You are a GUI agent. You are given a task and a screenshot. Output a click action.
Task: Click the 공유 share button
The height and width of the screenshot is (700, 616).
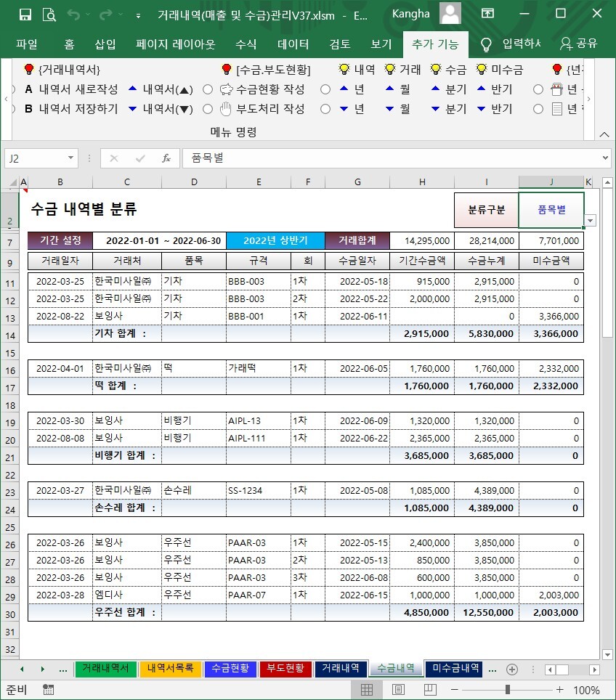580,44
